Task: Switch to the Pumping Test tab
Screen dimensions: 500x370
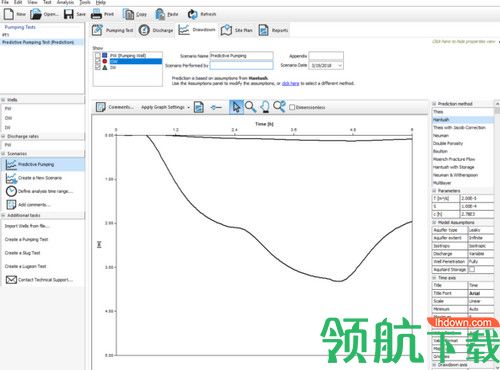Action: click(112, 30)
